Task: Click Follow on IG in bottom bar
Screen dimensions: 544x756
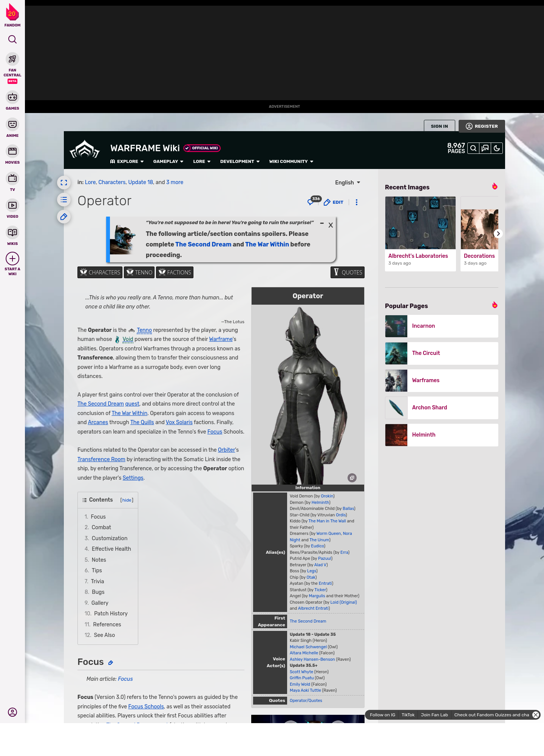Action: 382,715
